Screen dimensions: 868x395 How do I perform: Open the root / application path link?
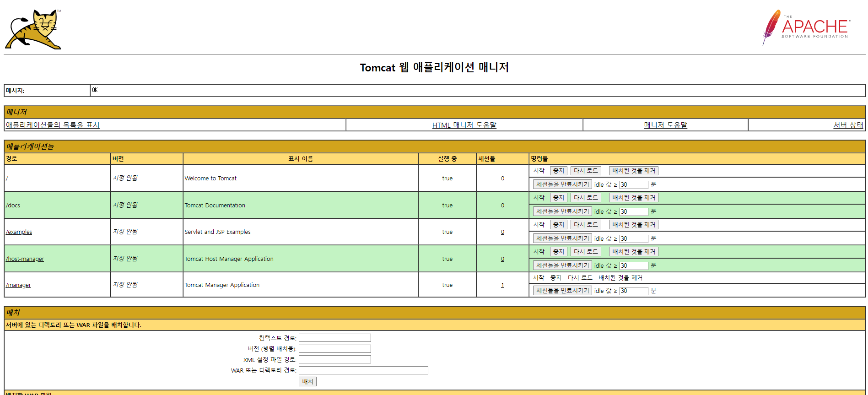tap(7, 179)
